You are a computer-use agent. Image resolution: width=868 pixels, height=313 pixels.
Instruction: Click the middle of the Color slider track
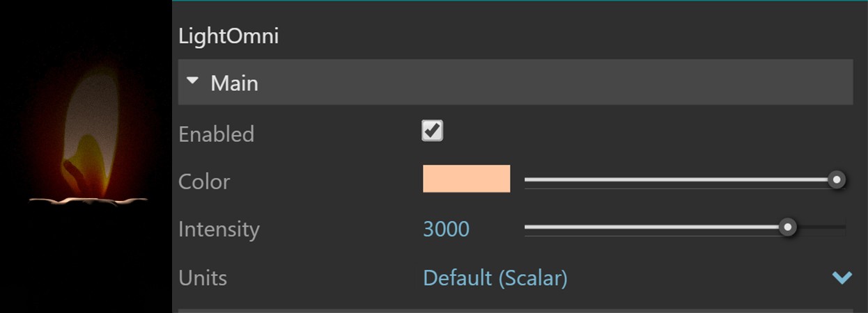click(680, 180)
